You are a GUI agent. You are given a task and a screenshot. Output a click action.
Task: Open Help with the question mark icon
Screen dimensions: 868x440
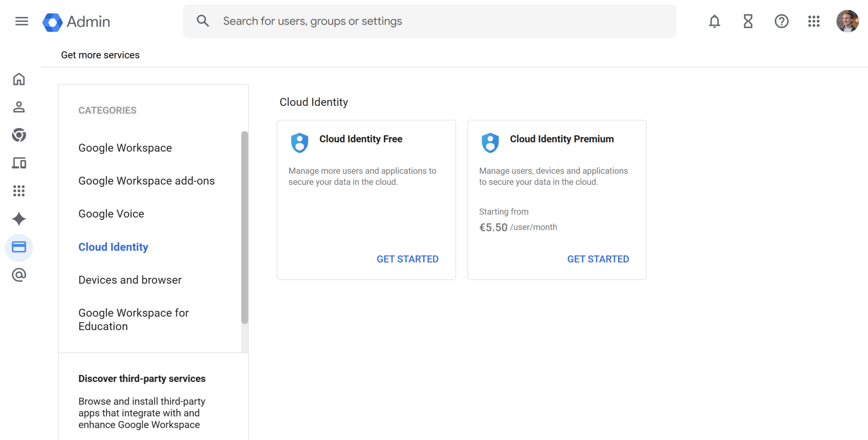click(782, 21)
